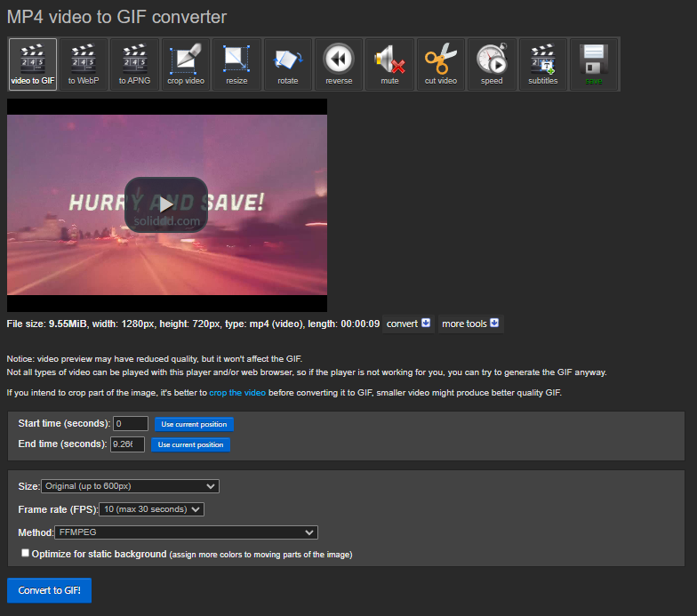
Task: Open the reverse video tool
Action: [x=338, y=64]
